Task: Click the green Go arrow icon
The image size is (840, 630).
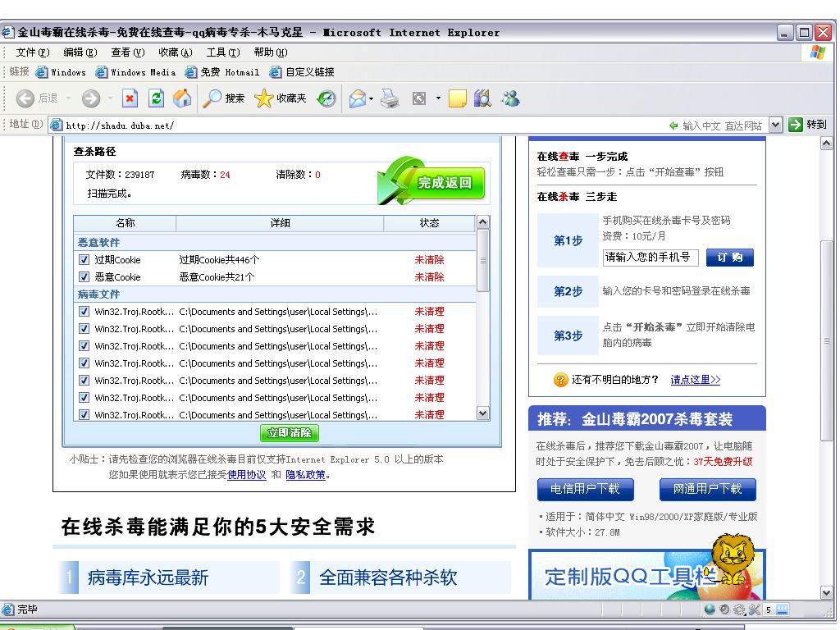Action: pos(796,125)
